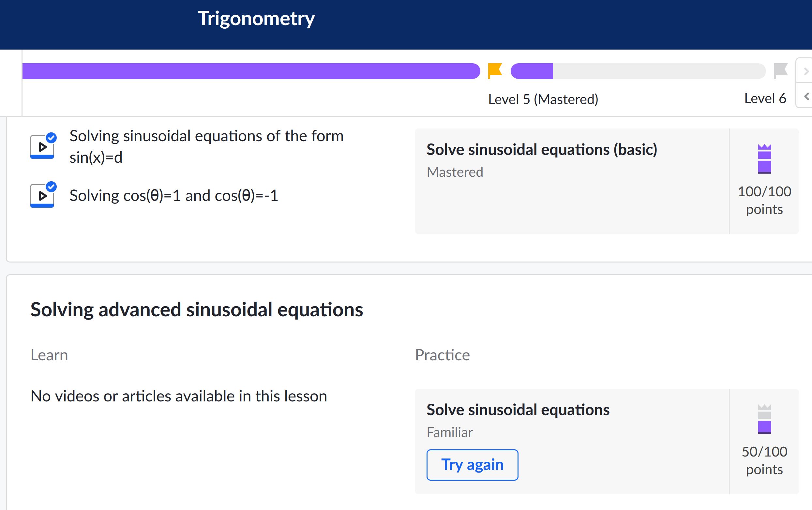The width and height of the screenshot is (812, 510).
Task: Click Try again button
Action: (x=472, y=465)
